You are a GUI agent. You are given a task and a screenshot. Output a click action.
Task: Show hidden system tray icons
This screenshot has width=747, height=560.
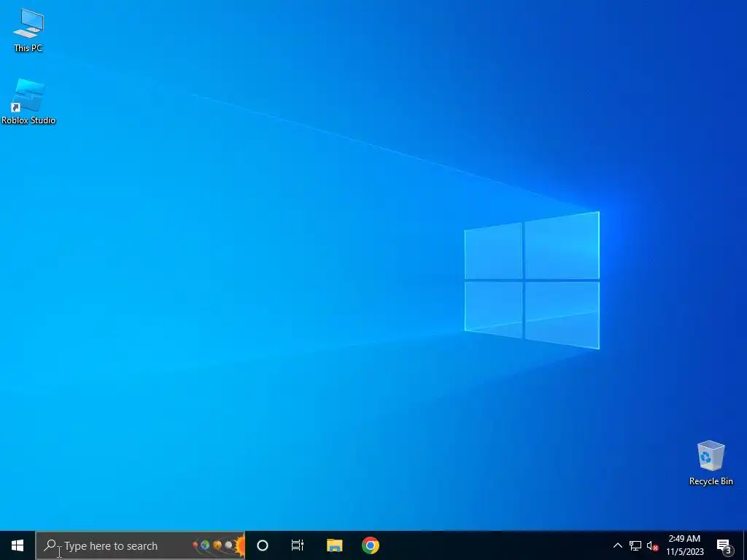pos(617,545)
